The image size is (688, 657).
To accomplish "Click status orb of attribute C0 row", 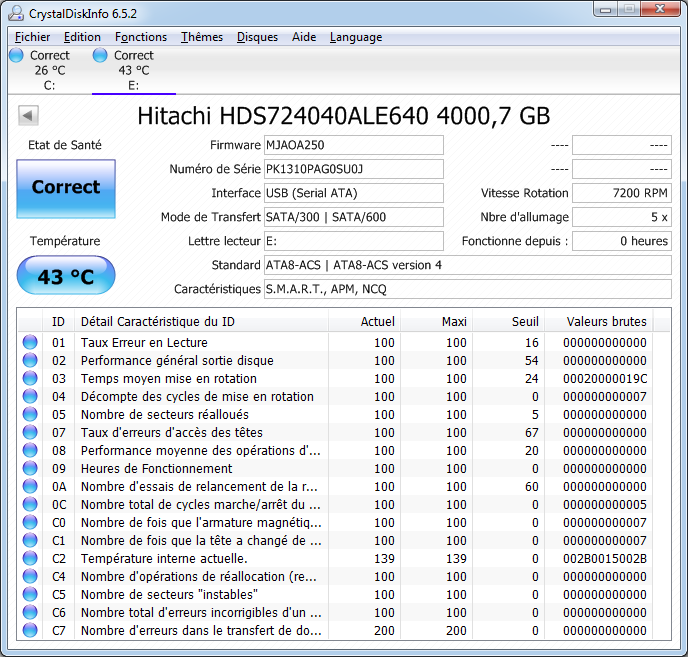I will (x=30, y=522).
